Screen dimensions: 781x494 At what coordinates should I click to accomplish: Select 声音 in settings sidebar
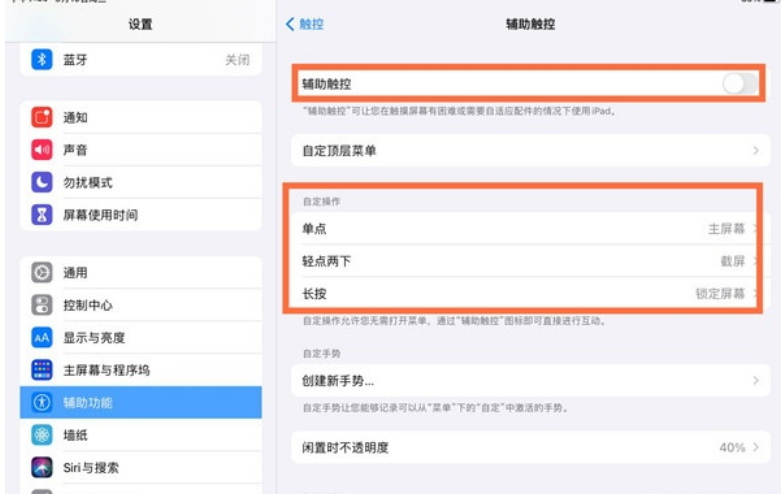click(140, 150)
